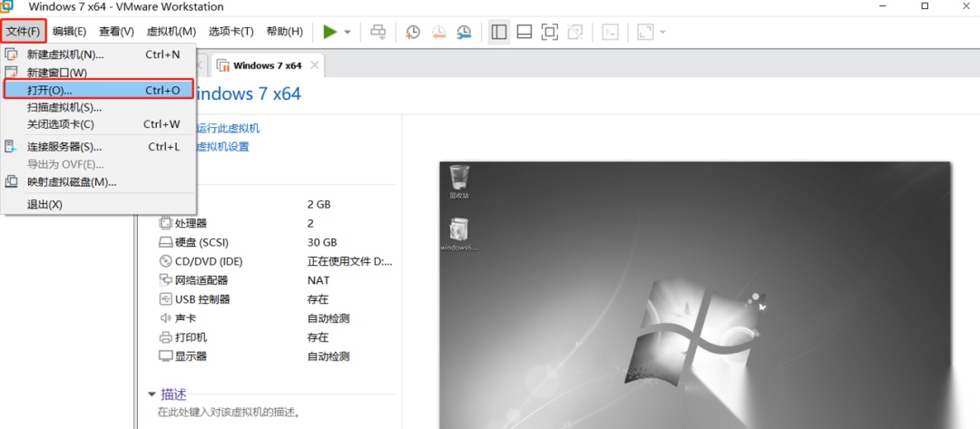Click the 正在使用文件 D:... value
Screen dimensions: 980x429
tap(350, 261)
